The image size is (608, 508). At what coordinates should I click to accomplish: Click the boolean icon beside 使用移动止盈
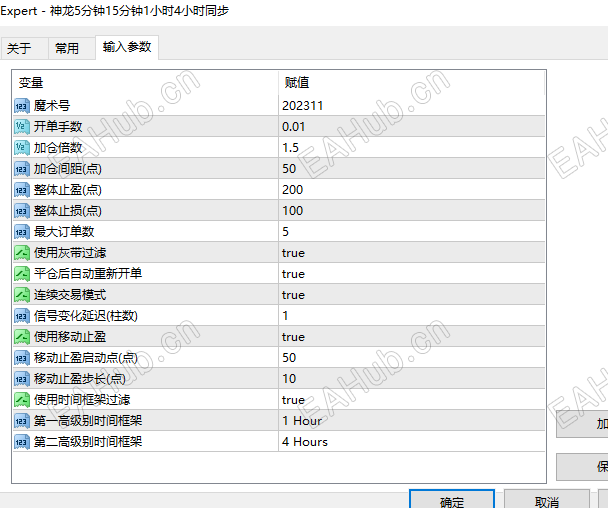point(22,337)
